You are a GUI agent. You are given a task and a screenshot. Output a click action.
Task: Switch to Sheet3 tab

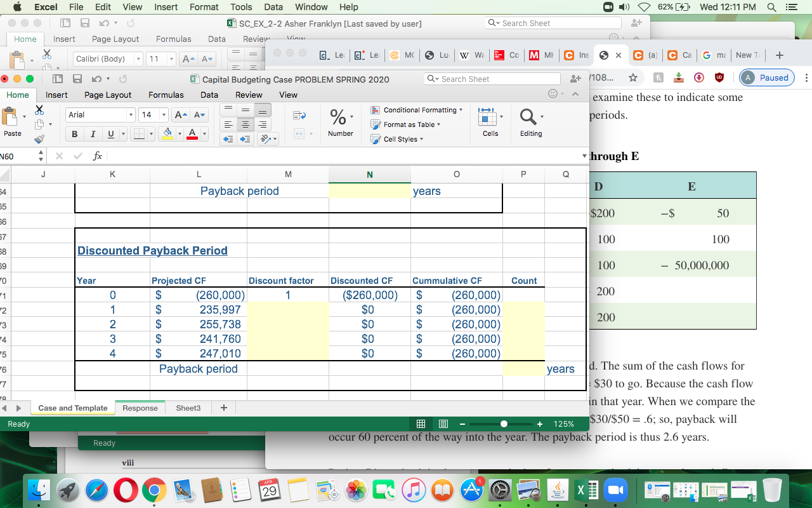coord(188,408)
